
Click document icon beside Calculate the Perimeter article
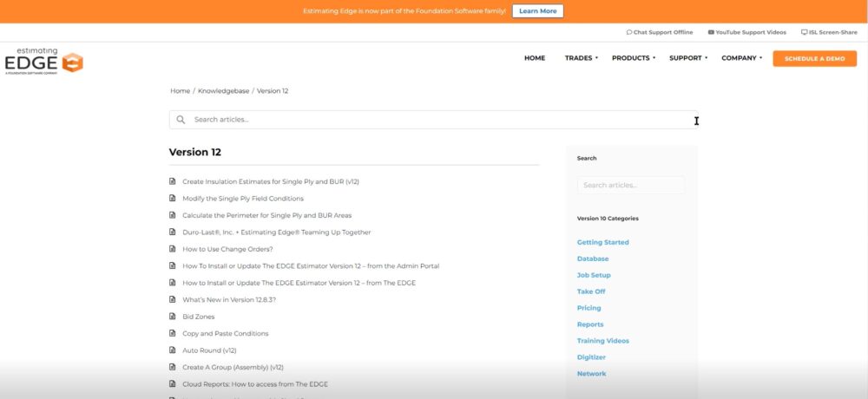pyautogui.click(x=172, y=215)
